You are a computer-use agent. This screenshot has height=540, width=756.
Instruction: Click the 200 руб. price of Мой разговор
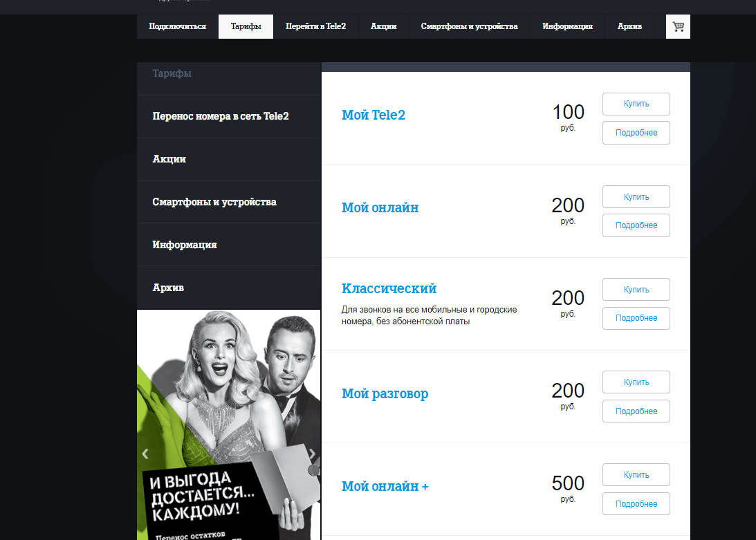click(568, 396)
